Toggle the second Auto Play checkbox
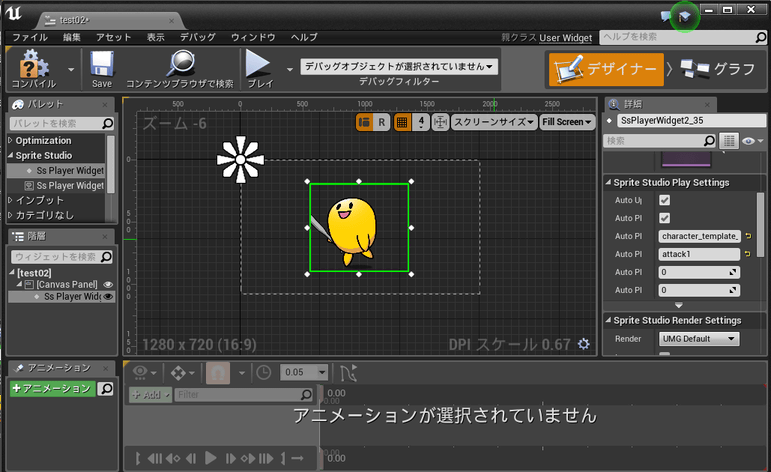 (x=664, y=218)
